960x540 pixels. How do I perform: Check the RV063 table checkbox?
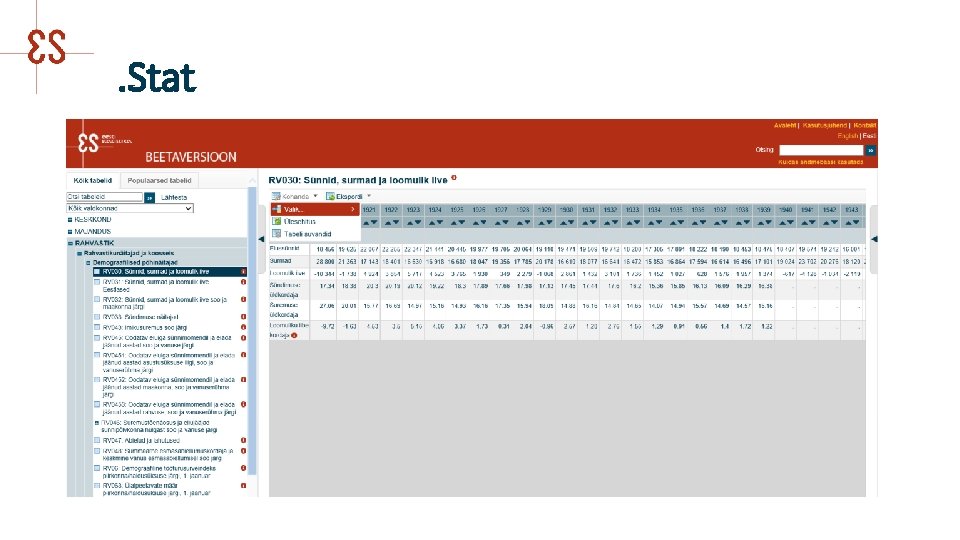(x=97, y=486)
